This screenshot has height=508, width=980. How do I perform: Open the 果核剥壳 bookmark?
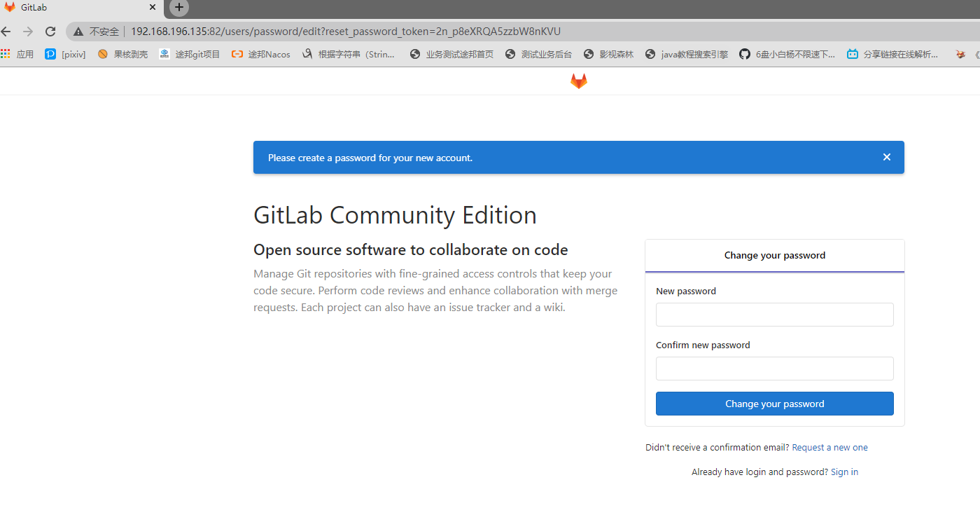[122, 54]
